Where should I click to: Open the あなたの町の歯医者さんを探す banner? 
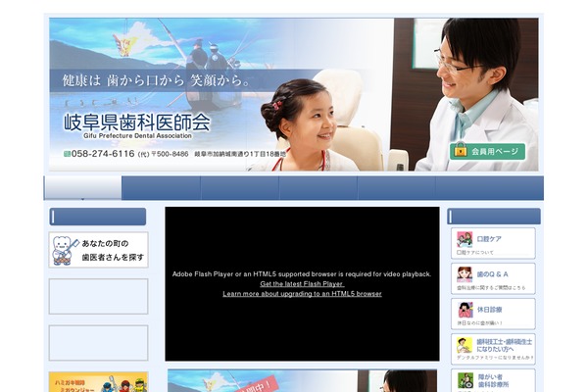[98, 250]
